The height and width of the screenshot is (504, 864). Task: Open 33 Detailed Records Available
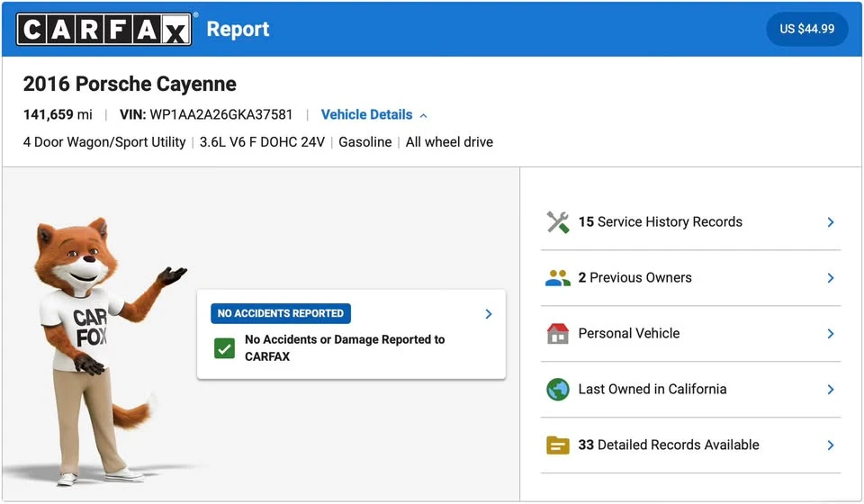[690, 445]
